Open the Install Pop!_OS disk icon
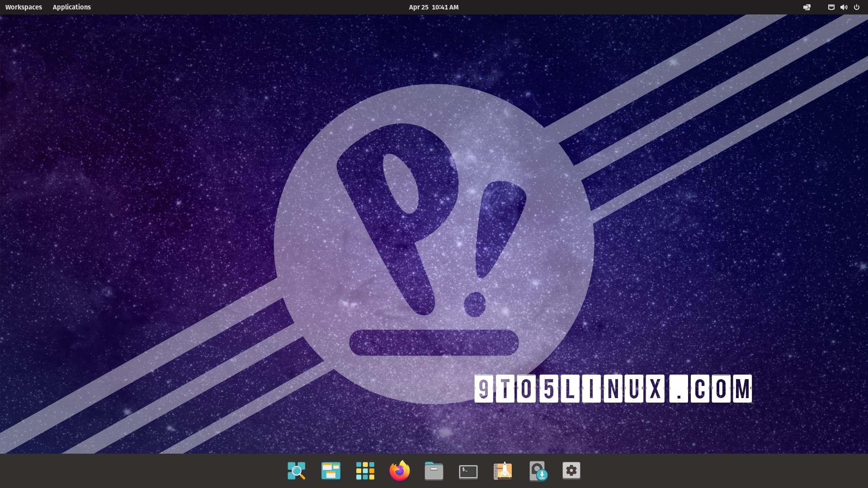The width and height of the screenshot is (868, 488). point(538,471)
